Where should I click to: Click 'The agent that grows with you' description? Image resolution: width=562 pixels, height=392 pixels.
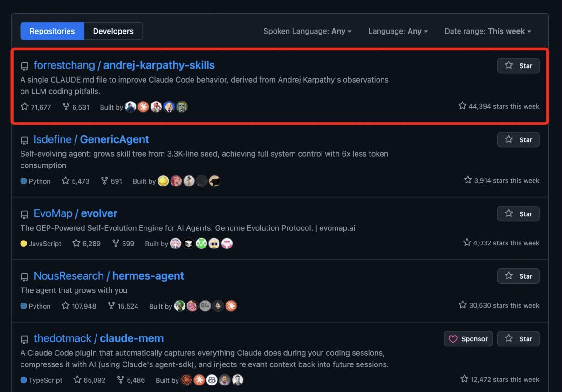coord(74,290)
